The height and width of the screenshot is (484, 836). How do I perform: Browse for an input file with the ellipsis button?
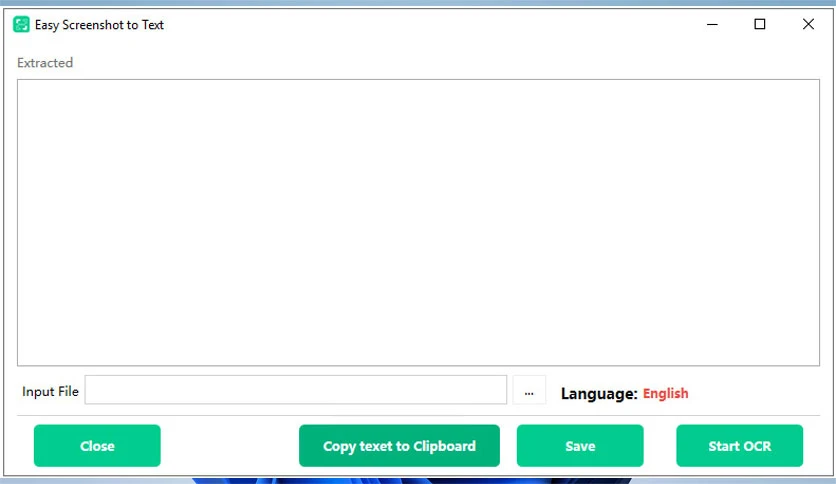pos(529,390)
